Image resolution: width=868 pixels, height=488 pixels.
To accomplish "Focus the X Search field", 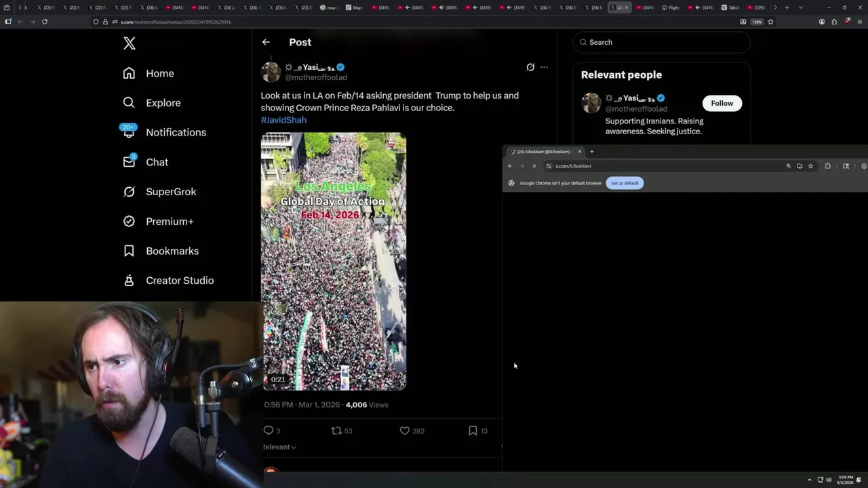I will click(x=662, y=42).
